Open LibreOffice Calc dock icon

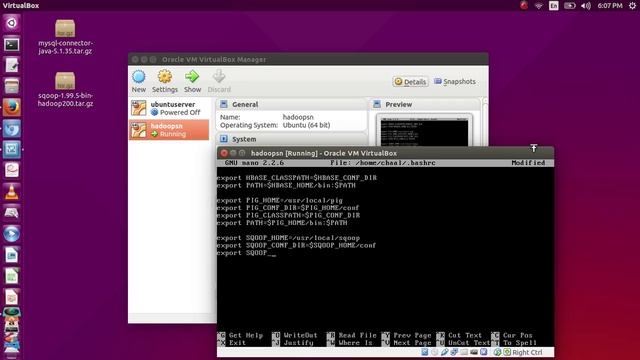[11, 276]
